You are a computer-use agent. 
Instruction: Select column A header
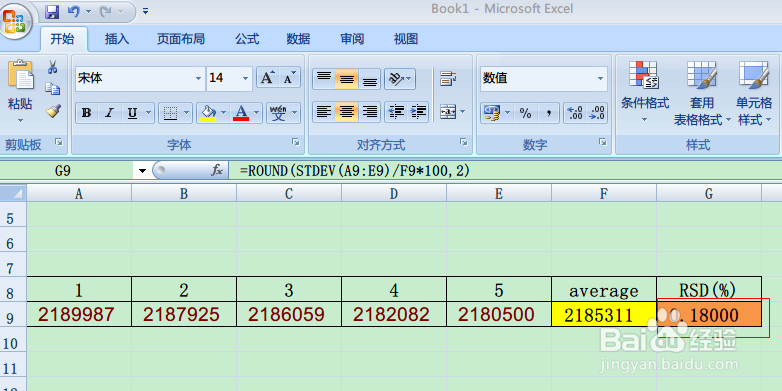click(79, 194)
